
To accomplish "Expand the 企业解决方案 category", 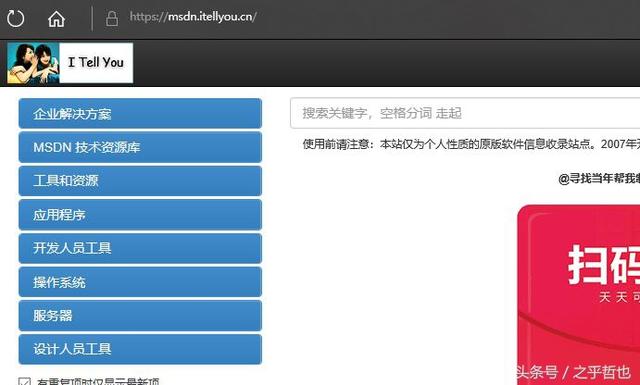I will (x=140, y=113).
